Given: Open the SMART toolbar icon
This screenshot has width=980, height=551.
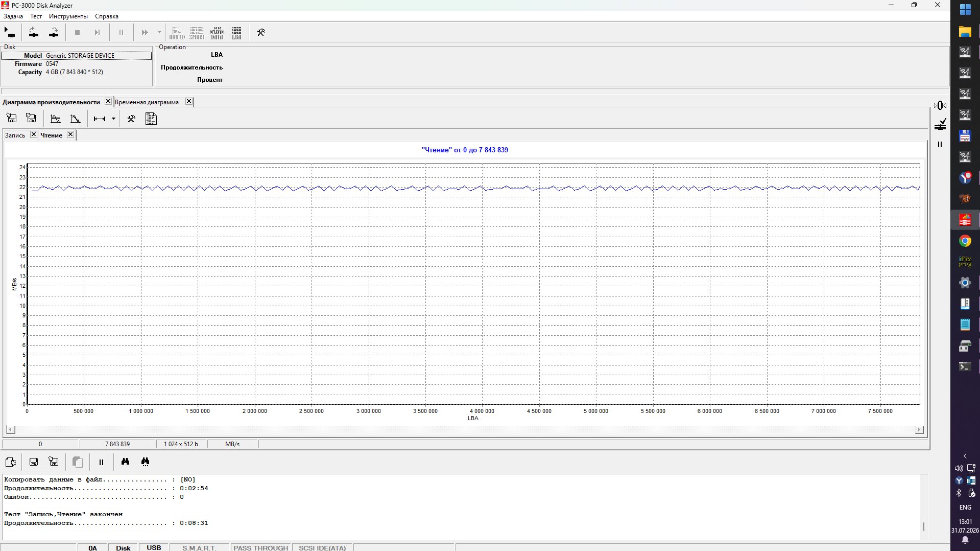Looking at the screenshot, I should click(197, 33).
